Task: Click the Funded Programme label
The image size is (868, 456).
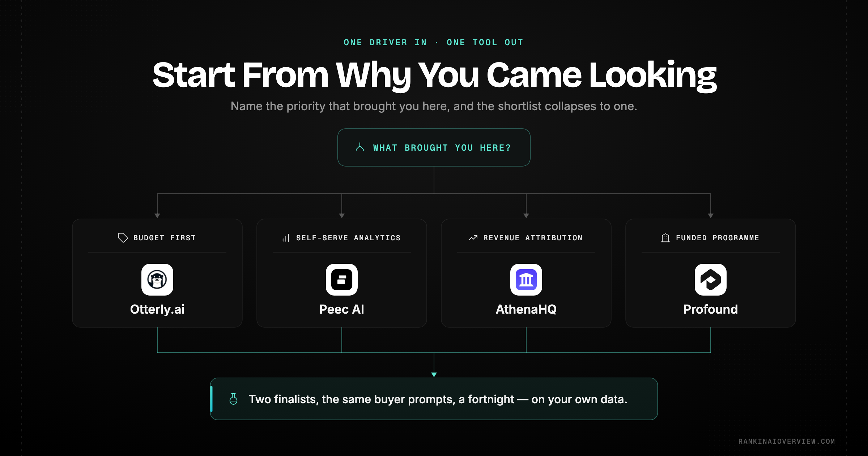Action: pos(718,238)
